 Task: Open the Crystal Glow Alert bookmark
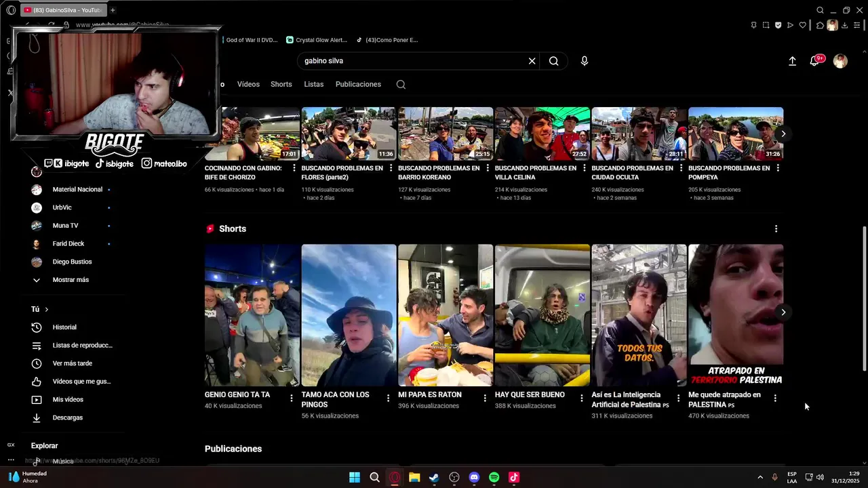point(317,40)
